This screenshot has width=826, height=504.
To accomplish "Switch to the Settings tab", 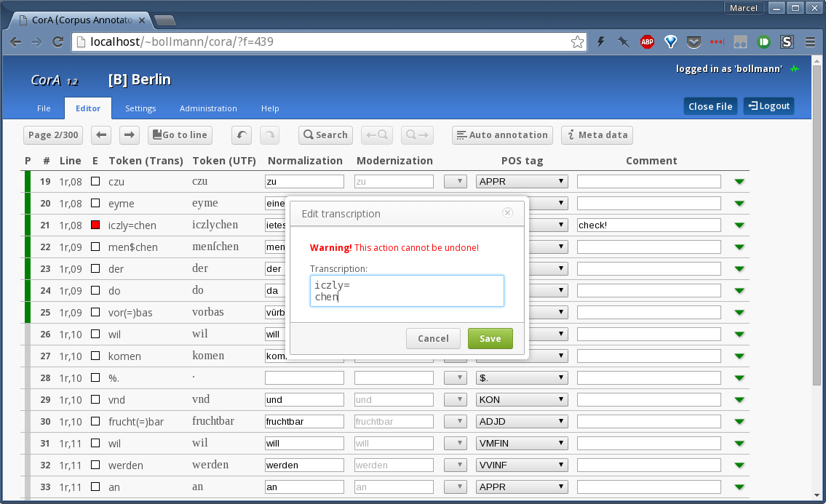I will (140, 108).
